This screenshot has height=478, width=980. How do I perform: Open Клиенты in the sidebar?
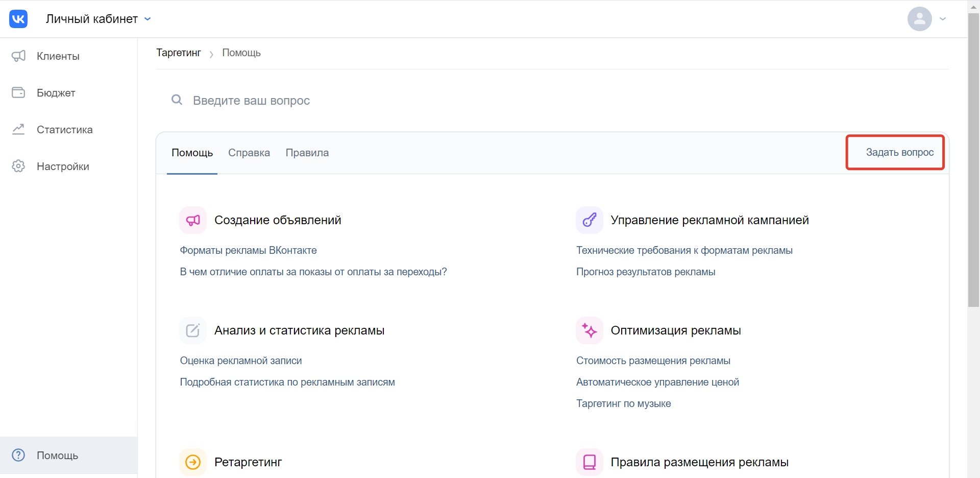coord(68,56)
